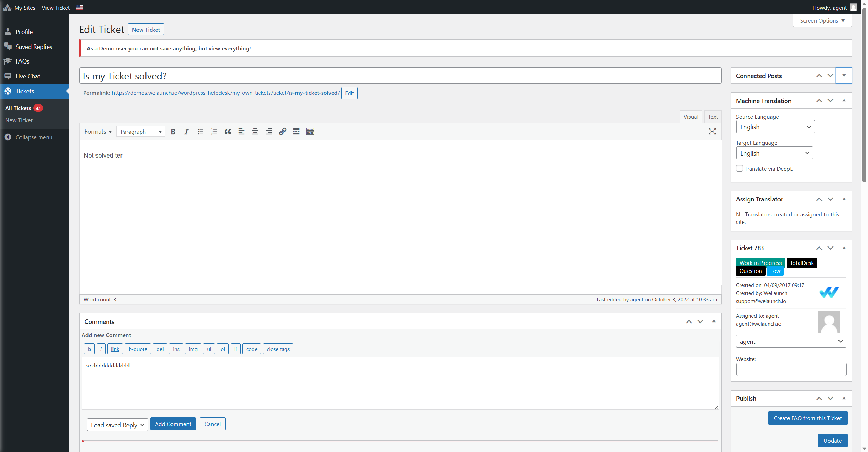Toggle the toolbar kitchen sink icon
Viewport: 868px width, 452px height.
pyautogui.click(x=310, y=132)
